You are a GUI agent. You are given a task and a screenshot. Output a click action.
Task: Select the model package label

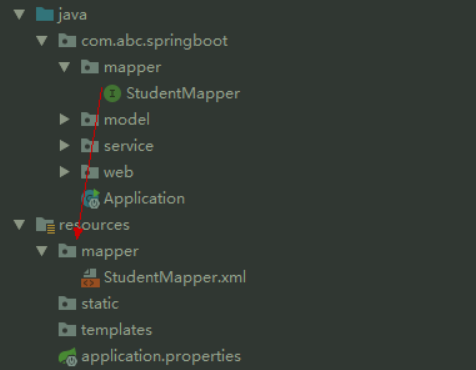(127, 119)
